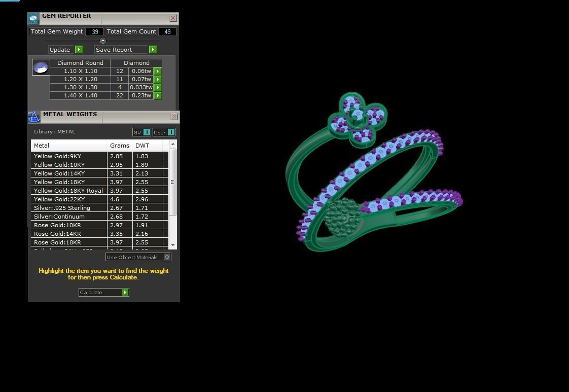Click the Update button label
This screenshot has width=569, height=392.
60,49
